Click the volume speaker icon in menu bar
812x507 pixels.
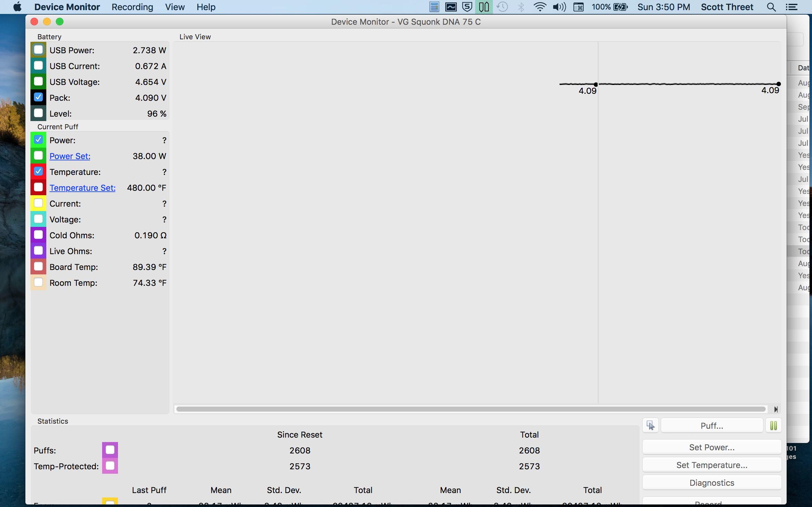coord(559,7)
